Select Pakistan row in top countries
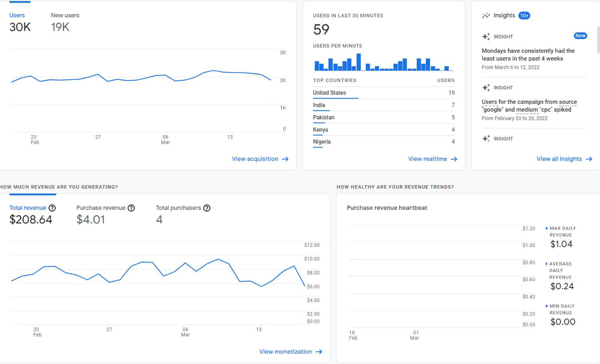Screen dimensions: 600x364 pos(384,117)
